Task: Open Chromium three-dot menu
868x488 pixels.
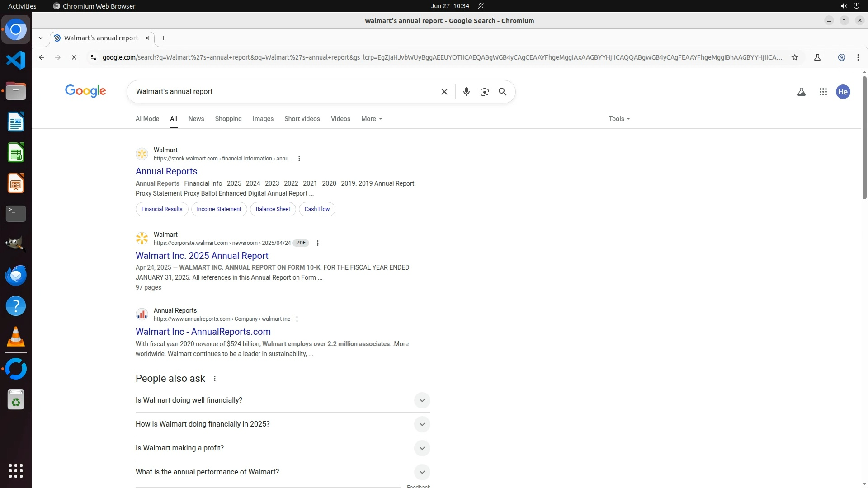Action: click(x=858, y=57)
